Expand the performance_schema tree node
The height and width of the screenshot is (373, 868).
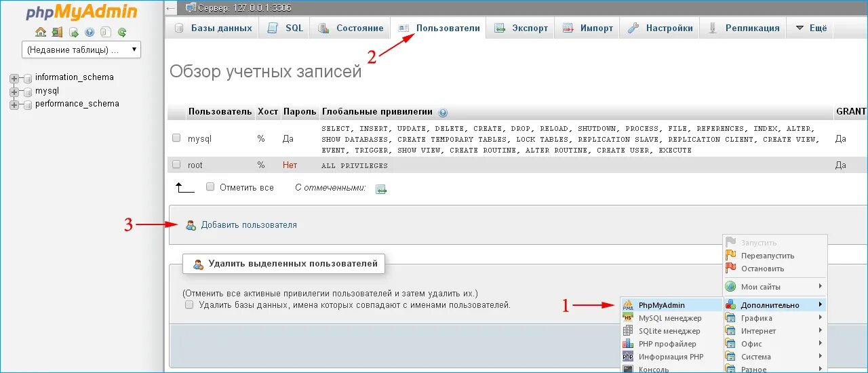[14, 104]
